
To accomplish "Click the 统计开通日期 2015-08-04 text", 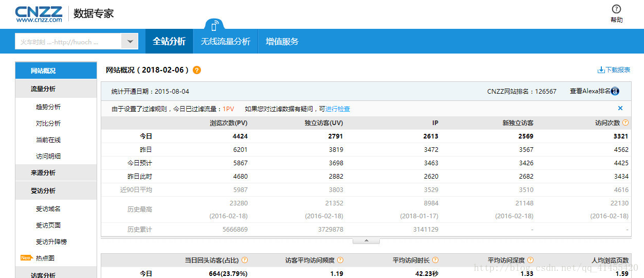I will [150, 92].
